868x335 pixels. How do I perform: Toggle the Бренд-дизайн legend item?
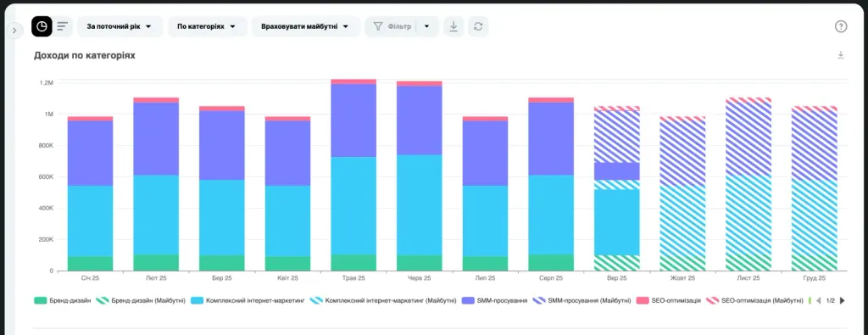click(x=63, y=301)
